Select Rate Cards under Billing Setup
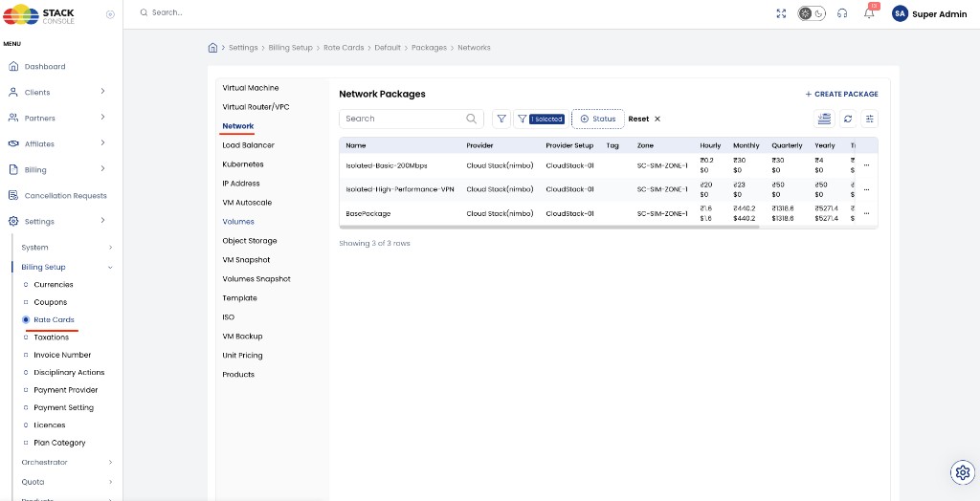This screenshot has height=501, width=980. [x=54, y=319]
